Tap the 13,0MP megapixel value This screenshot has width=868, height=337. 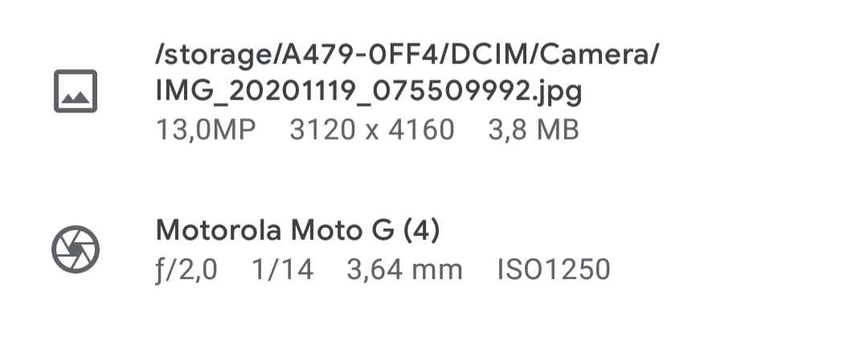coord(206,130)
